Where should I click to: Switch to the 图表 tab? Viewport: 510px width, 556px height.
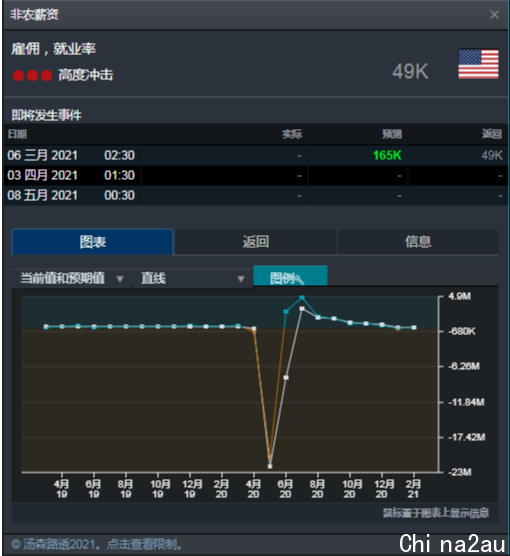pyautogui.click(x=93, y=242)
